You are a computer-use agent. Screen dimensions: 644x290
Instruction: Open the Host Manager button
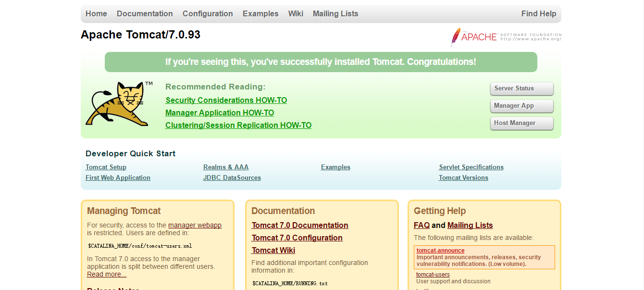pyautogui.click(x=521, y=123)
